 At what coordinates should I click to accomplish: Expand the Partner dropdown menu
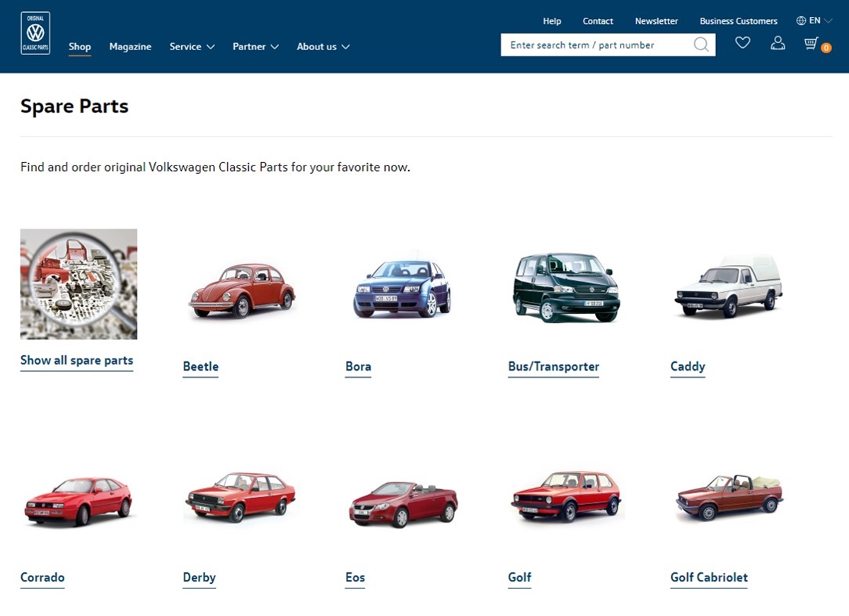(255, 47)
